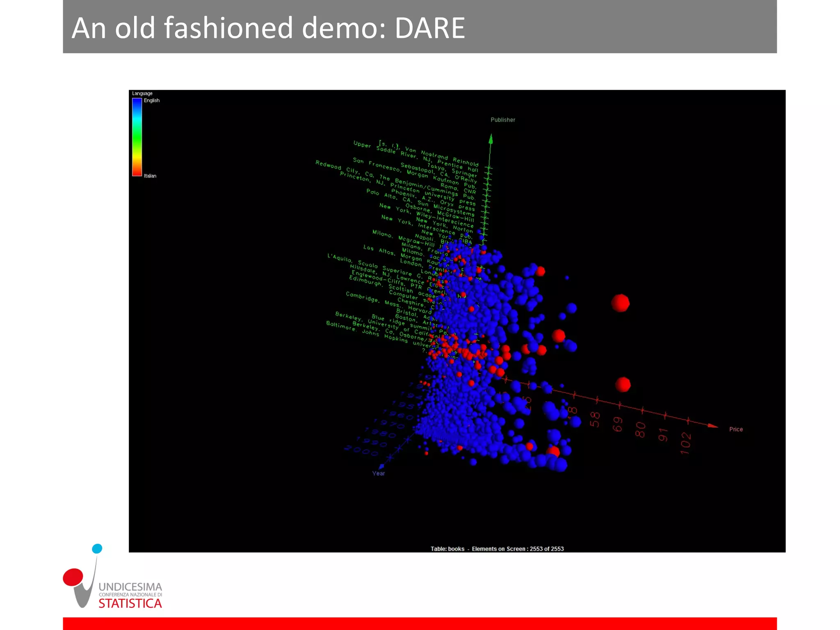Click the 'New York, Wiley-Interscience' publisher label
This screenshot has height=630, width=840.
(x=426, y=215)
